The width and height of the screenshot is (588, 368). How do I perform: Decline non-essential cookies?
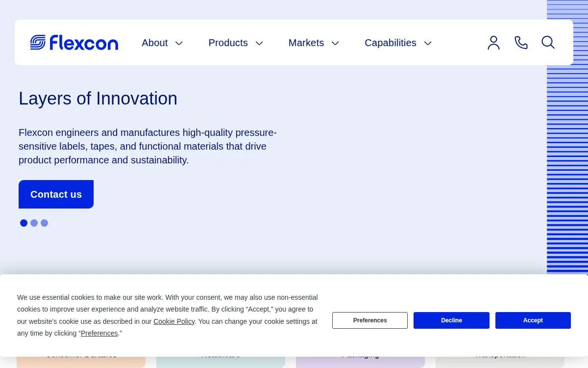point(451,320)
